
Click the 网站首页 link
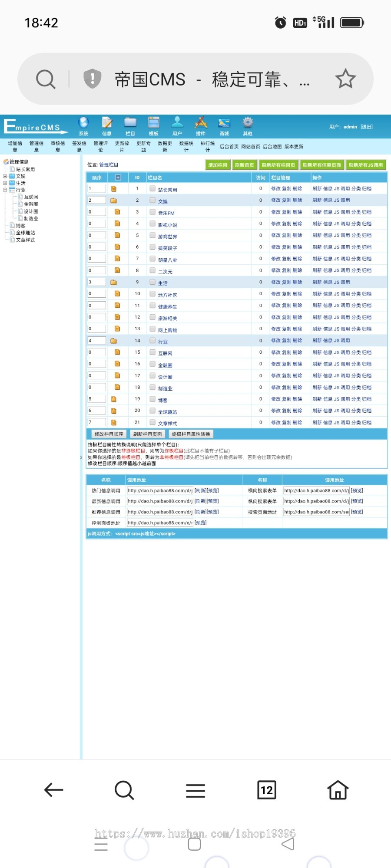tap(251, 147)
